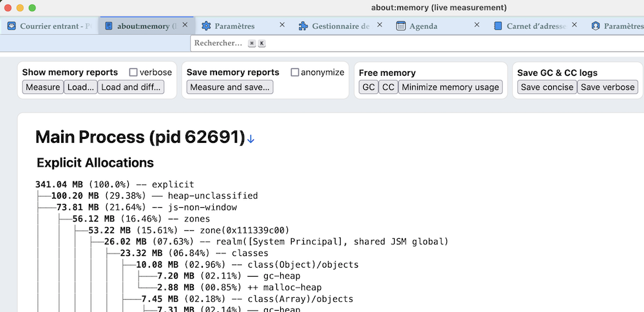This screenshot has height=312, width=644.
Task: Tick the anonymize checkbox
Action: [x=295, y=72]
